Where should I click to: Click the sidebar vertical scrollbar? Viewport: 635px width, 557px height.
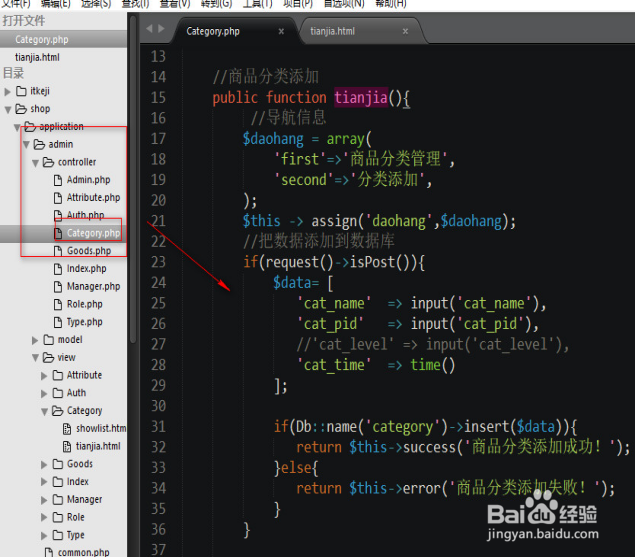click(133, 178)
